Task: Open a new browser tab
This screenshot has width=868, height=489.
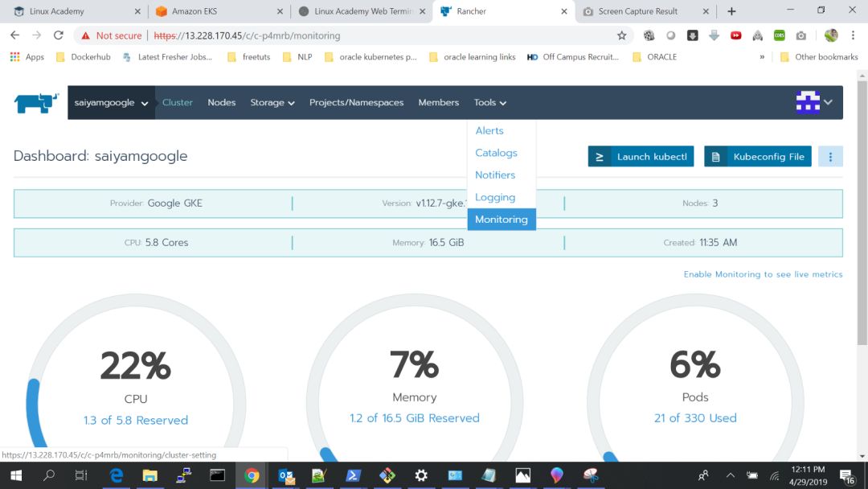Action: pyautogui.click(x=731, y=11)
